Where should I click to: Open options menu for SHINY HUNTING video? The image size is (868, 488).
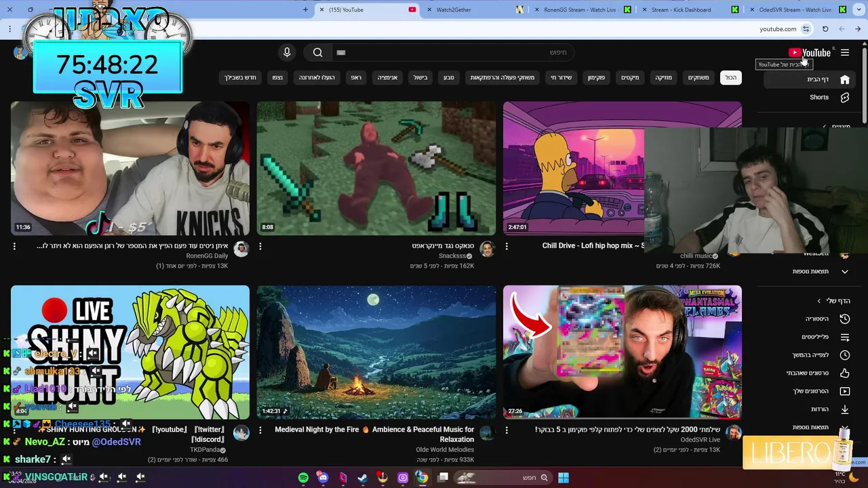[14, 430]
